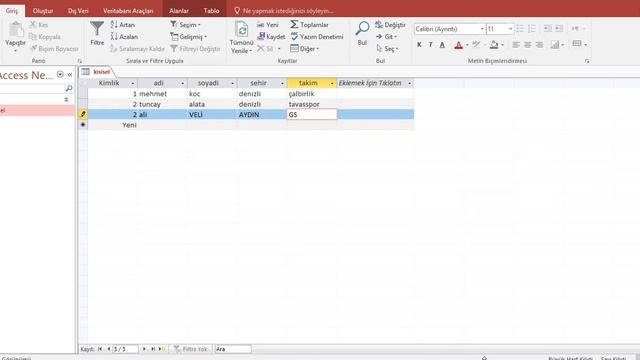Go to the next record
The height and width of the screenshot is (360, 640).
point(144,349)
